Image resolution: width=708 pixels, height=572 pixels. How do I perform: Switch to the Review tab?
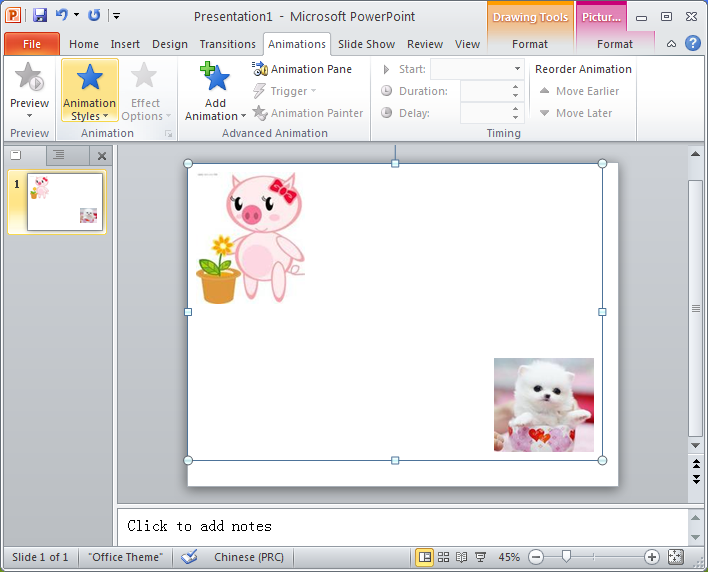click(x=424, y=44)
